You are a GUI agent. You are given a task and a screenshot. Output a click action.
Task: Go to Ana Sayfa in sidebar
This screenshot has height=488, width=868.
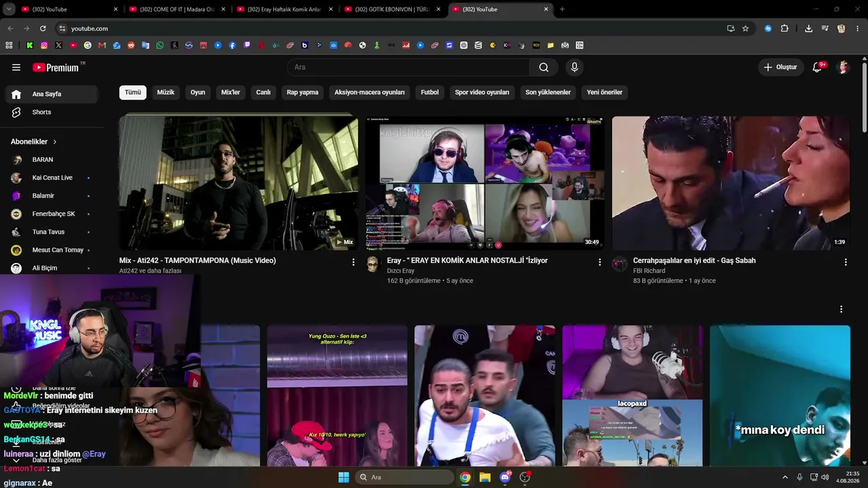[52, 94]
